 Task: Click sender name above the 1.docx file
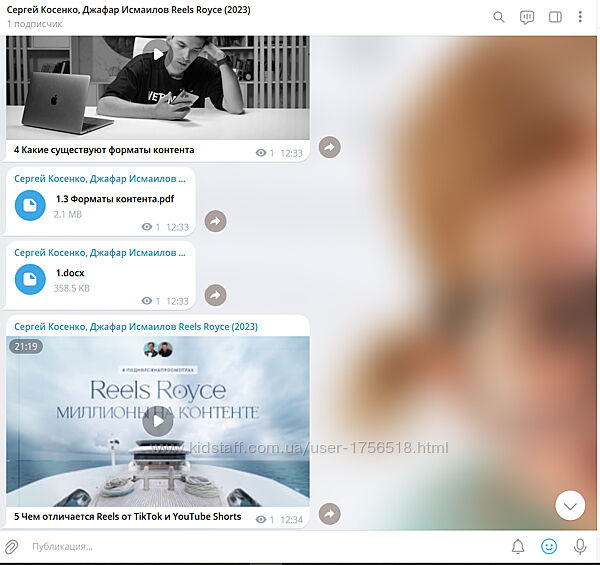100,253
